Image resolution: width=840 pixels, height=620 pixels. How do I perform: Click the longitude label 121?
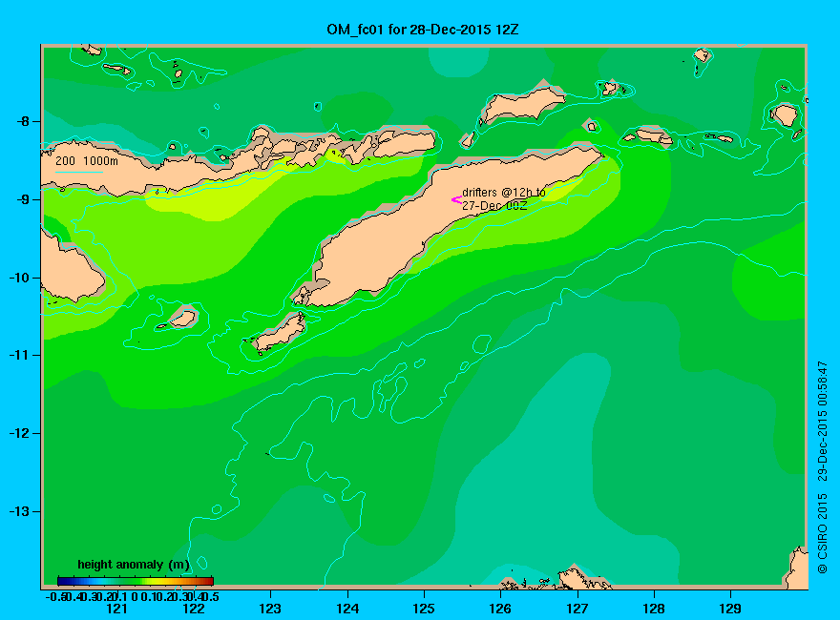pyautogui.click(x=116, y=609)
